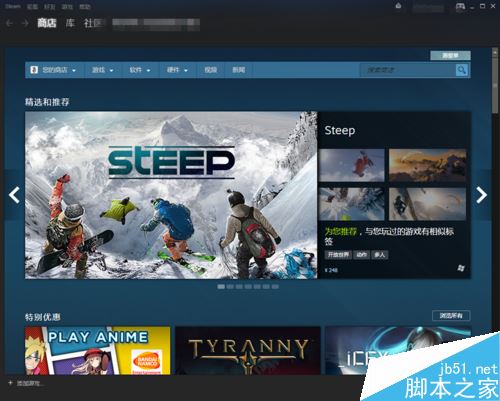
Task: Go back with the back arrow
Action: [x=10, y=23]
